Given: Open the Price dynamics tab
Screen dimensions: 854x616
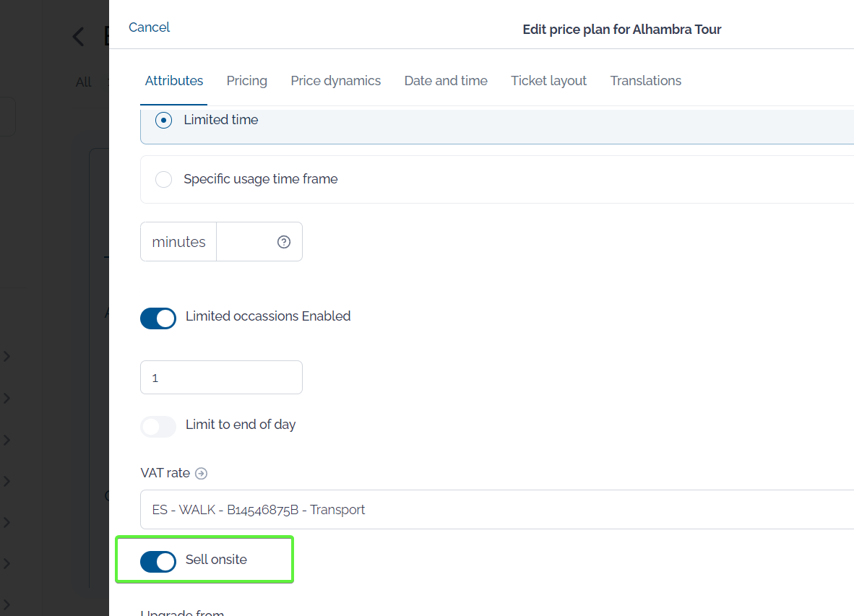Looking at the screenshot, I should coord(335,81).
